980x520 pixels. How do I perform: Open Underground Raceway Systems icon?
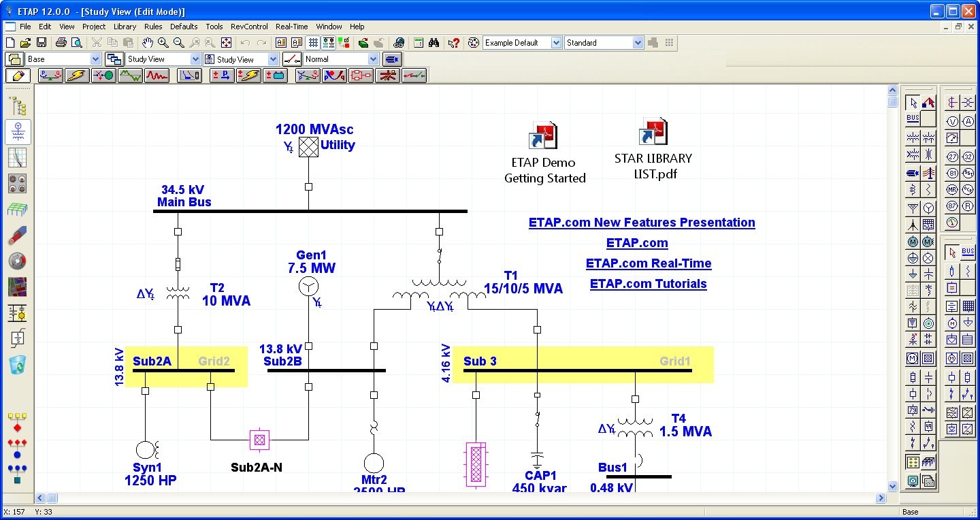(18, 183)
